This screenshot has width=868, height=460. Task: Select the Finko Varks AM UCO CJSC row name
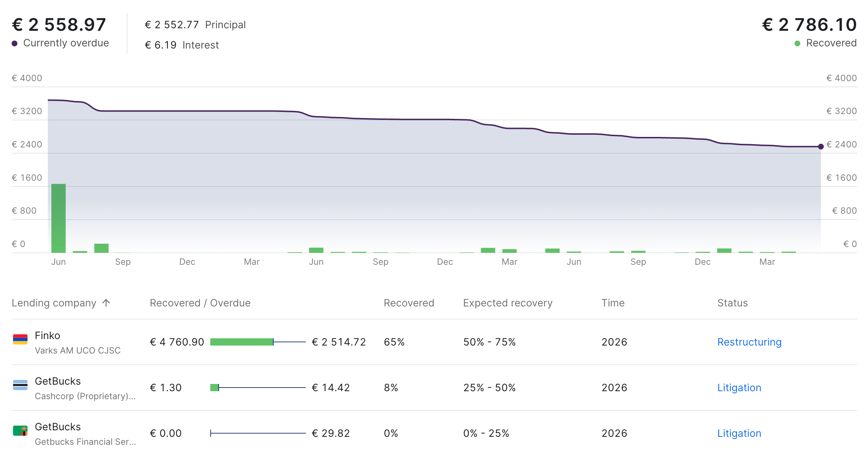(47, 335)
